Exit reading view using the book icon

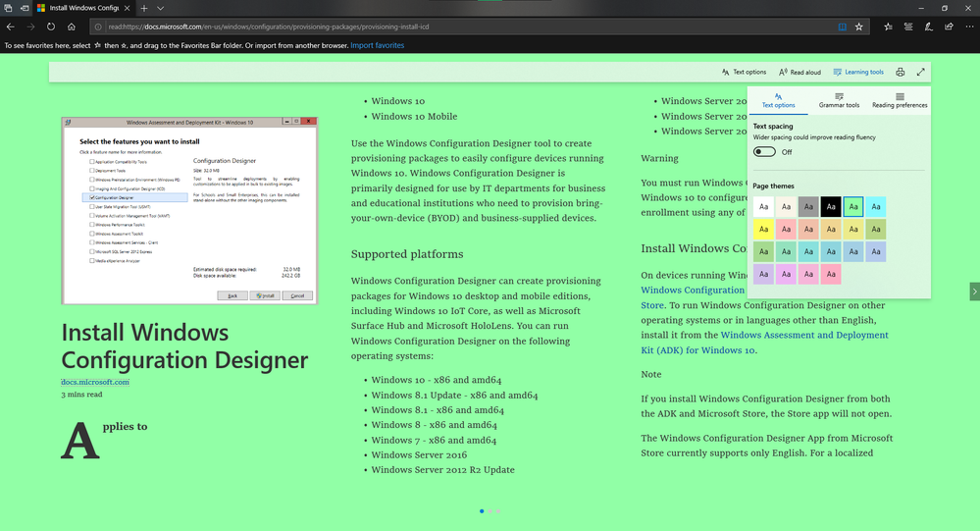(x=842, y=27)
